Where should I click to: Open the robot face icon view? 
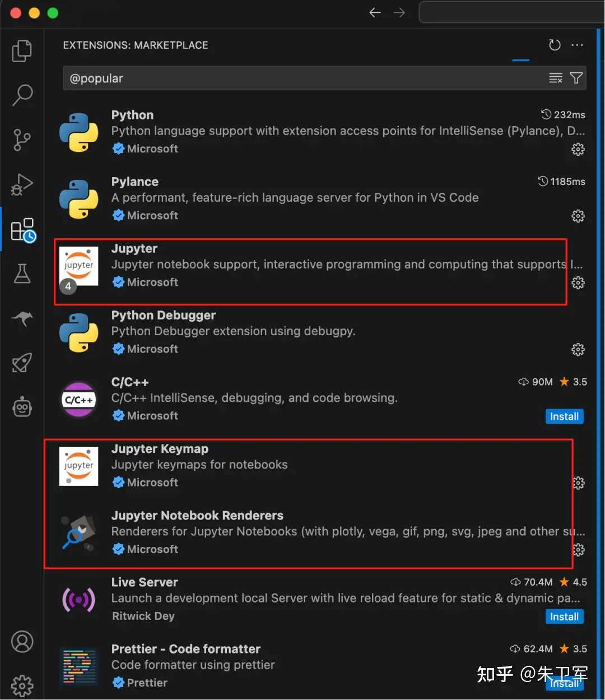pos(22,407)
